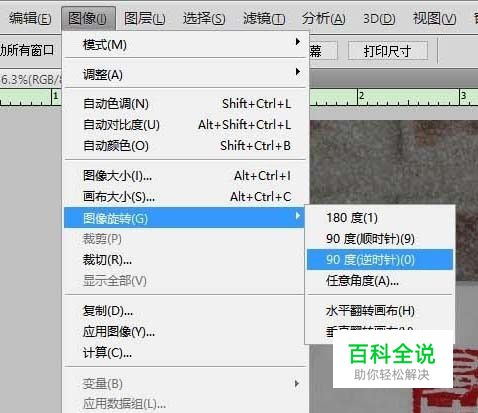The width and height of the screenshot is (478, 413).
Task: Choose 应用图像(Y)... from the menu
Action: click(185, 331)
